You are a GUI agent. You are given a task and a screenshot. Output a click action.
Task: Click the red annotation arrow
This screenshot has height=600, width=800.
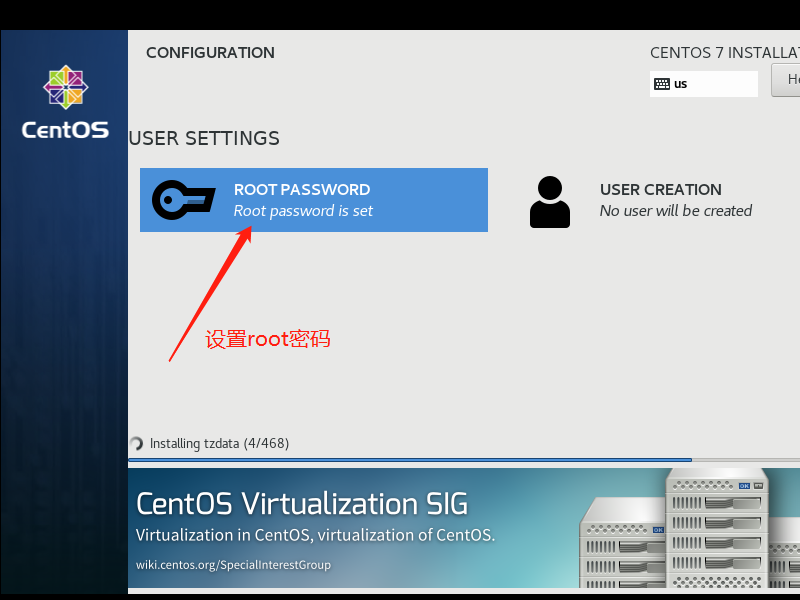(x=210, y=294)
